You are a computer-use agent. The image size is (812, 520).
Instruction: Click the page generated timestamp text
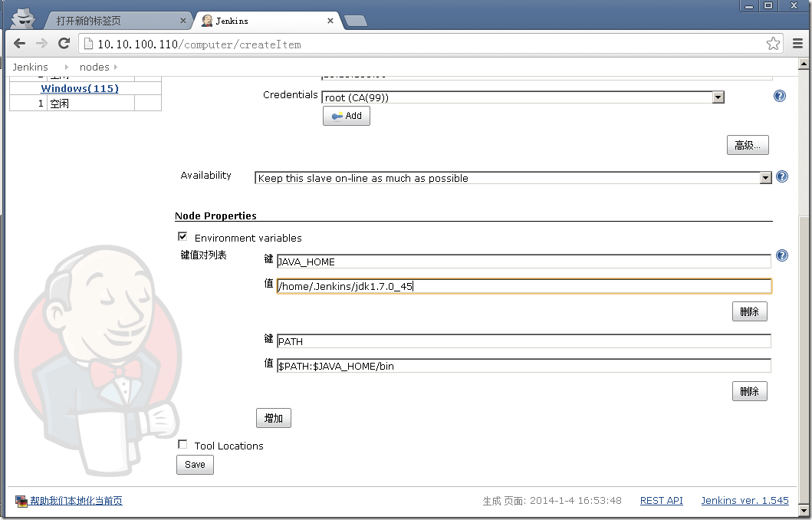coord(552,500)
